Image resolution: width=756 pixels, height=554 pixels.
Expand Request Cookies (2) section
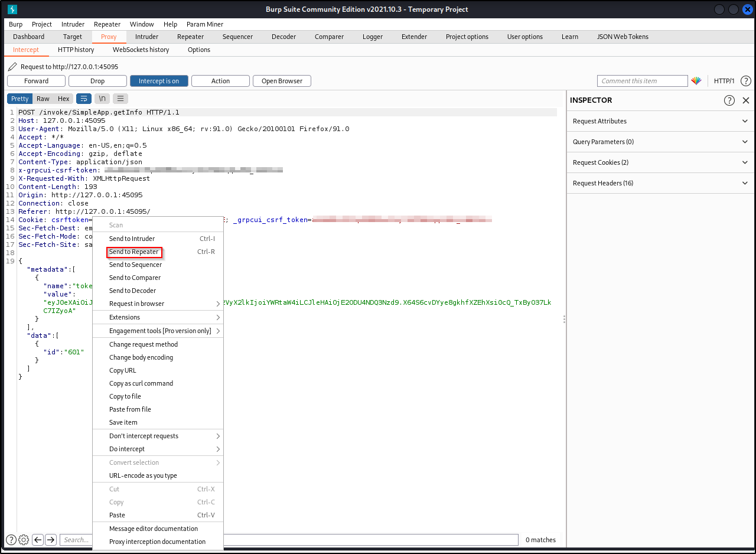coord(661,162)
